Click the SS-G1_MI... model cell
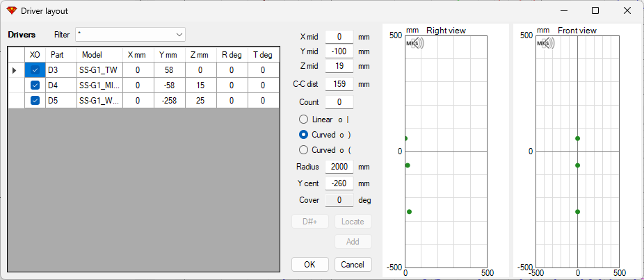Screen dimensions: 644x280 pos(100,86)
